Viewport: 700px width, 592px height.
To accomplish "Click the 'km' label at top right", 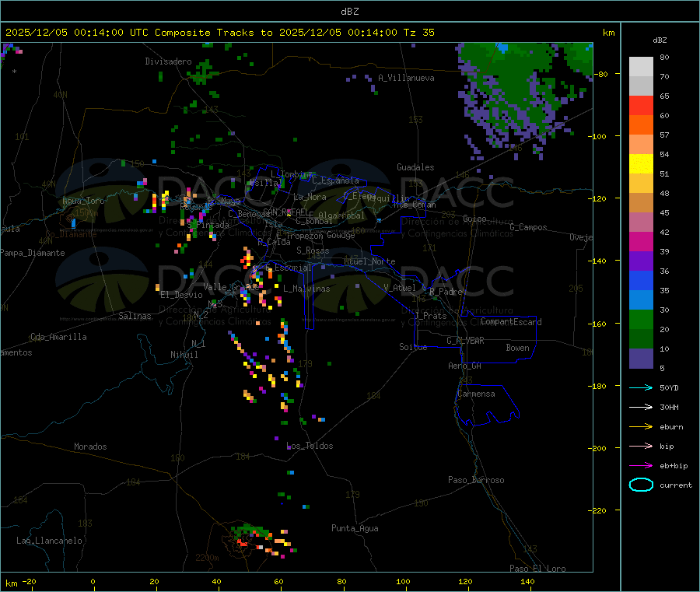I will tap(608, 33).
